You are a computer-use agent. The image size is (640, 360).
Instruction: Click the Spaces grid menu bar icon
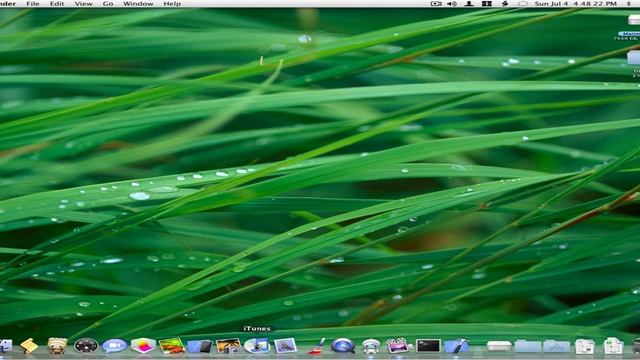487,4
